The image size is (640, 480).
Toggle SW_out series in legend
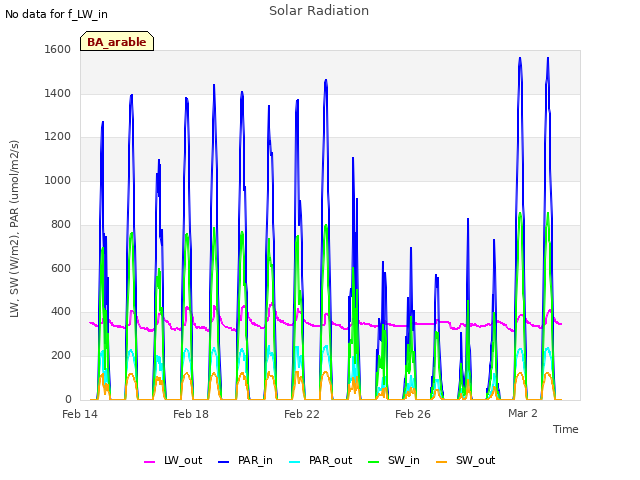tap(466, 460)
